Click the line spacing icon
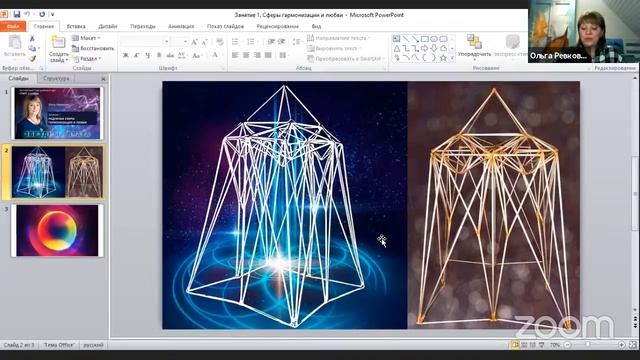 [x=297, y=42]
